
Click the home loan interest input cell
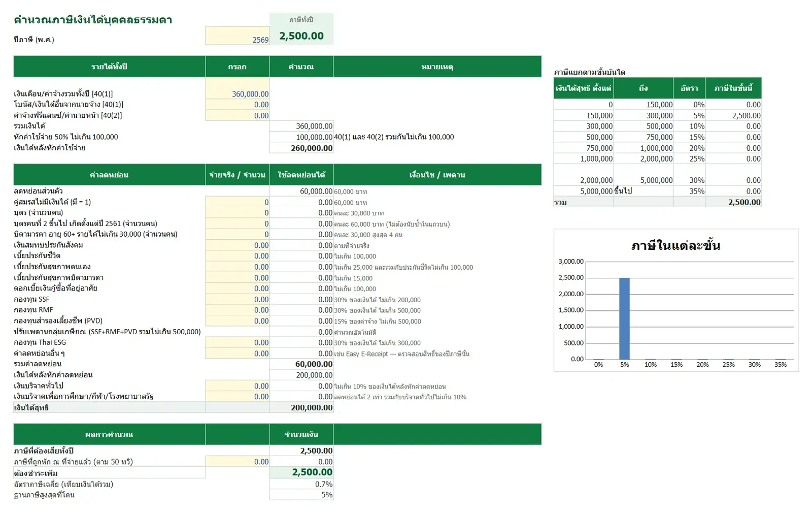[x=238, y=288]
